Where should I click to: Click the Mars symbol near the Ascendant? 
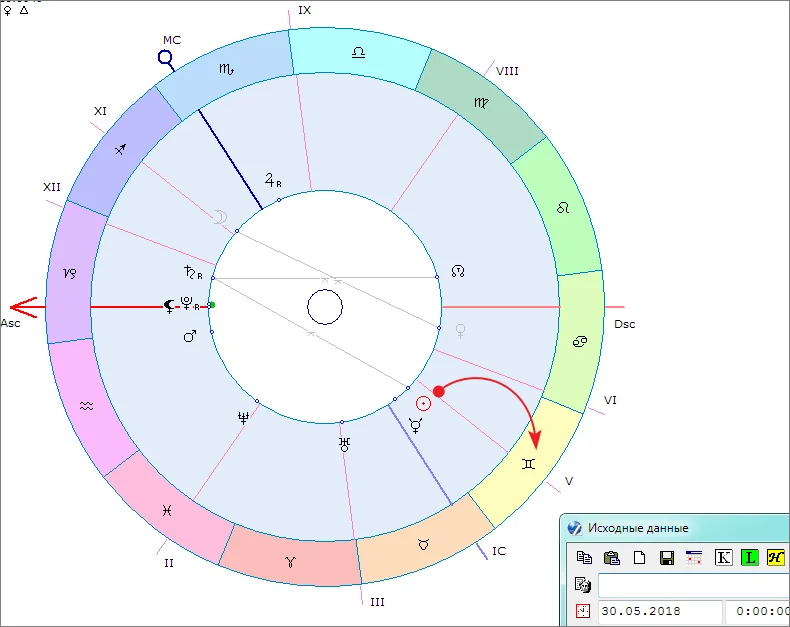click(189, 337)
